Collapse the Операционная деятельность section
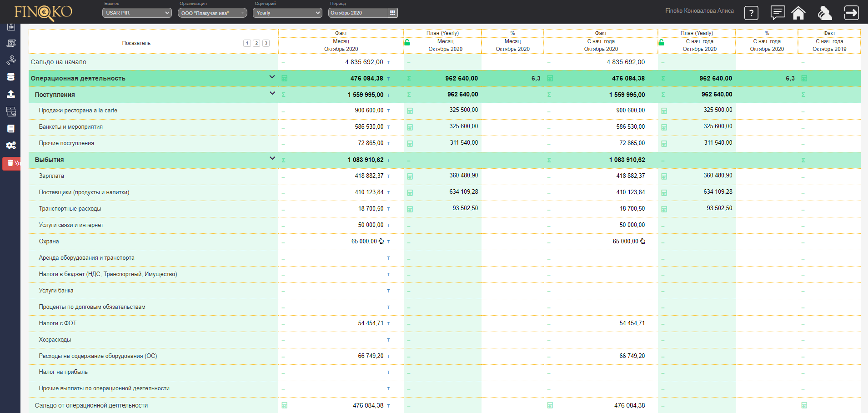The height and width of the screenshot is (413, 868). [272, 77]
